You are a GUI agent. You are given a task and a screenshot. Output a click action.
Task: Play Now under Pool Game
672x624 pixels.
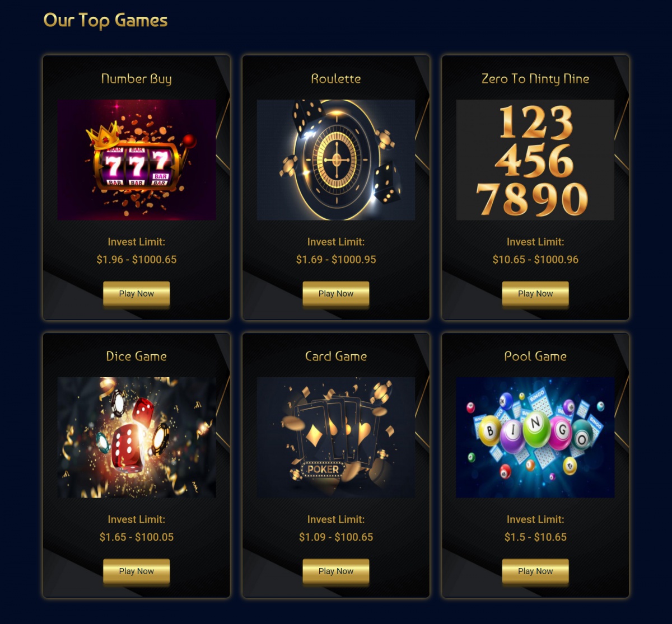[535, 571]
